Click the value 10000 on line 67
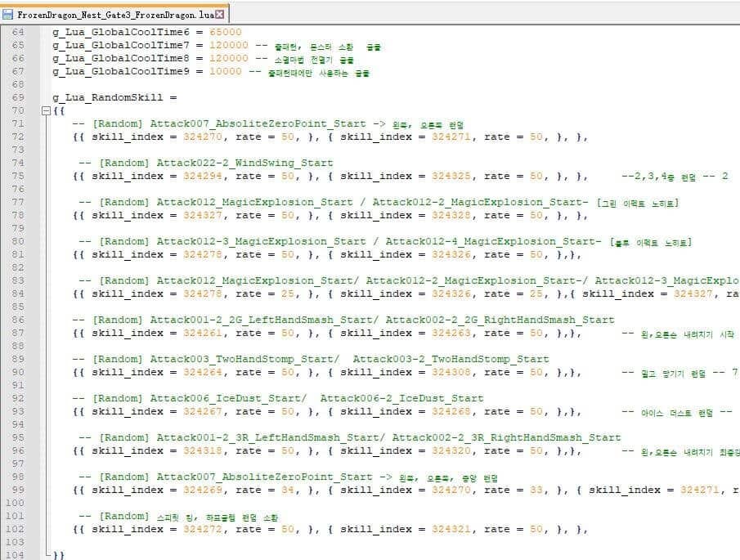The image size is (740, 560). pyautogui.click(x=225, y=71)
